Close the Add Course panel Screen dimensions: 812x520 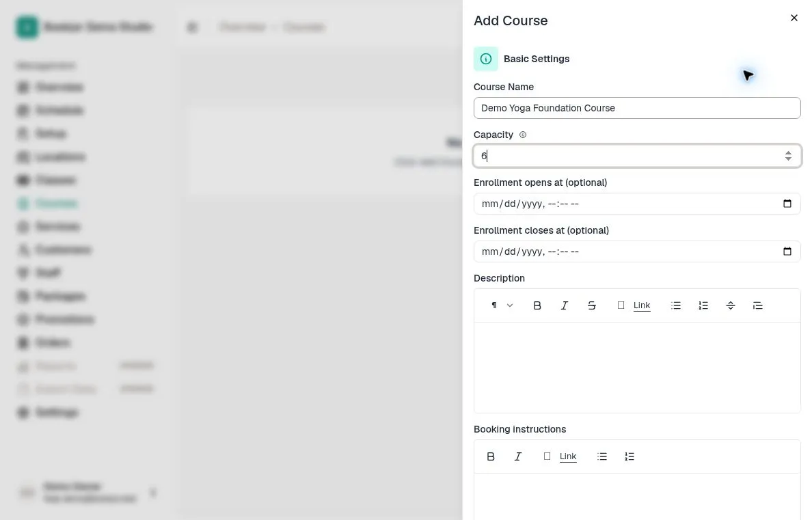[x=794, y=18]
